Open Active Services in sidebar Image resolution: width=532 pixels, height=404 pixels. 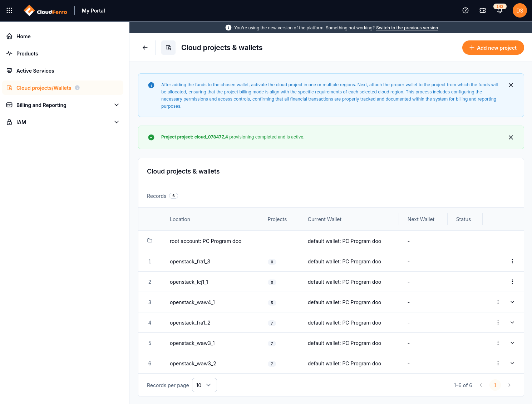pyautogui.click(x=63, y=70)
